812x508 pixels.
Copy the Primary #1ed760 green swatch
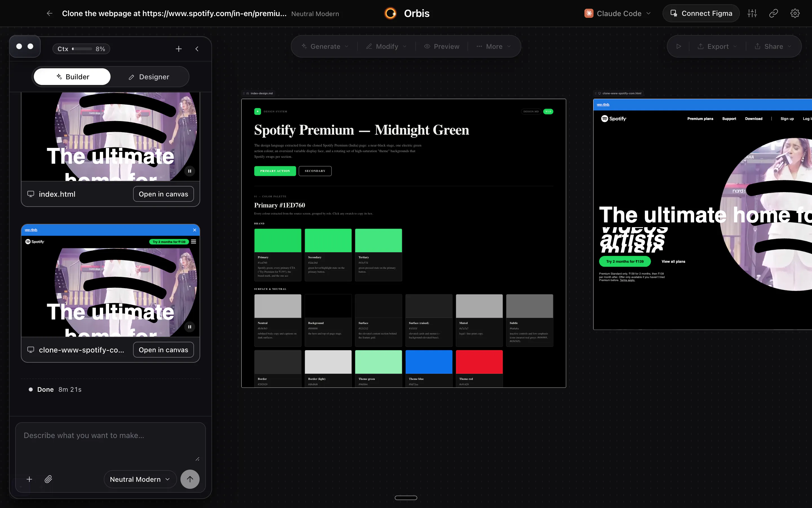(x=277, y=240)
